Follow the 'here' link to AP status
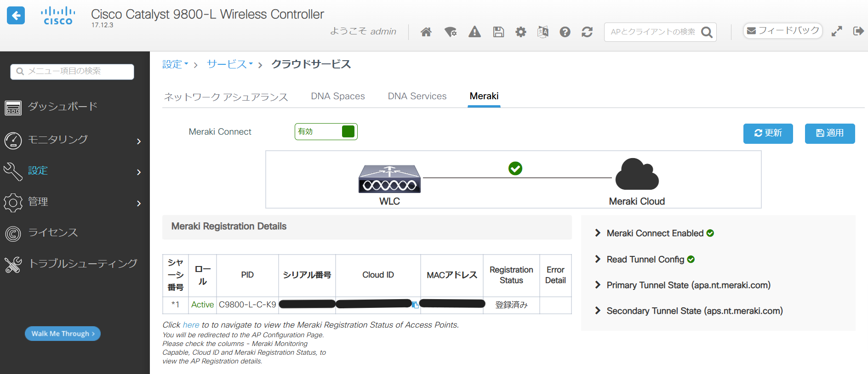 tap(191, 325)
